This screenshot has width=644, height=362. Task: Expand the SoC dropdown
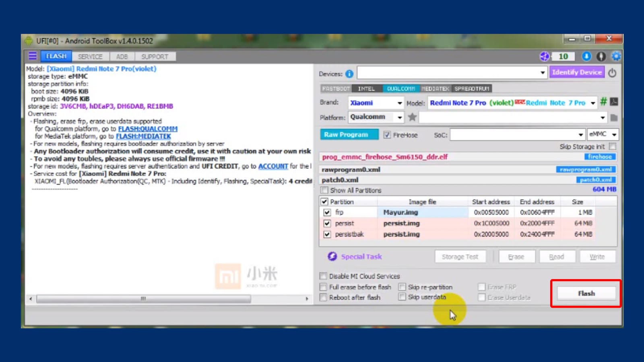click(580, 135)
